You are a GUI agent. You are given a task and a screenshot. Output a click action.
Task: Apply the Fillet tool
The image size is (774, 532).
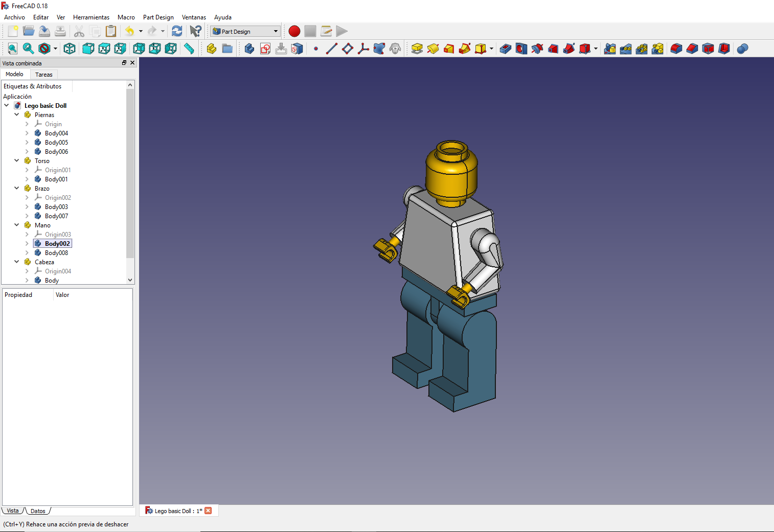coord(676,49)
